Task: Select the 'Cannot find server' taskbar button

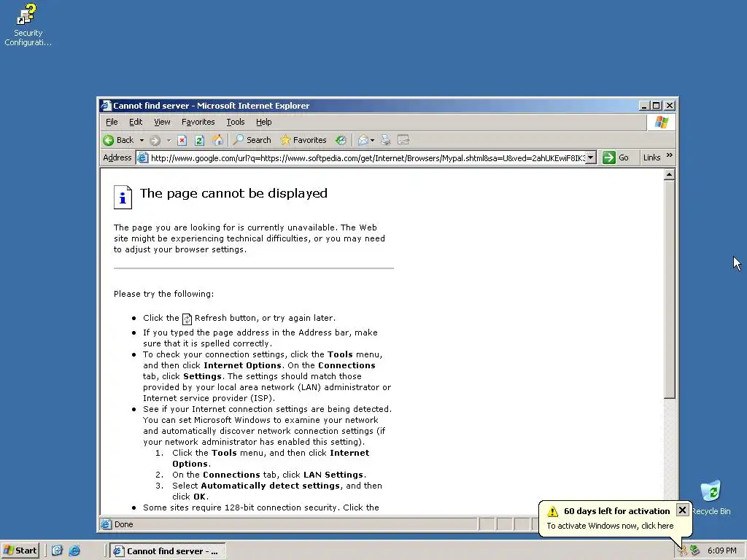Action: [168, 551]
